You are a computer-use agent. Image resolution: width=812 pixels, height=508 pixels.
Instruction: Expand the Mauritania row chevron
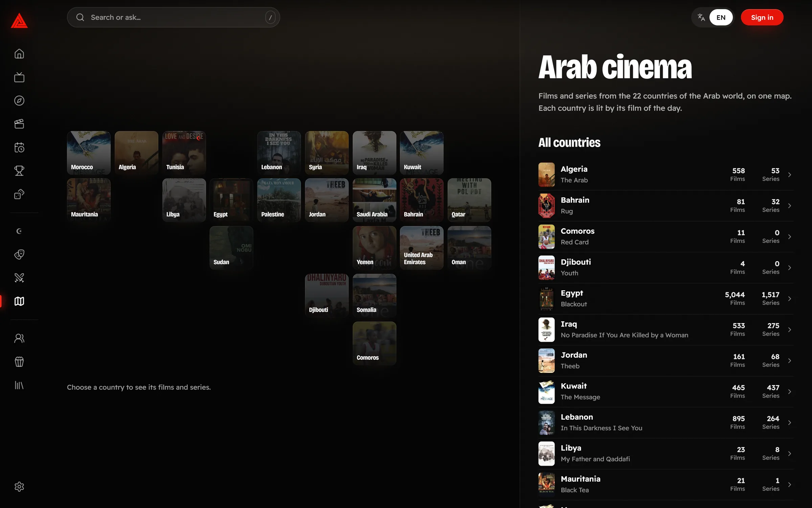pos(789,485)
